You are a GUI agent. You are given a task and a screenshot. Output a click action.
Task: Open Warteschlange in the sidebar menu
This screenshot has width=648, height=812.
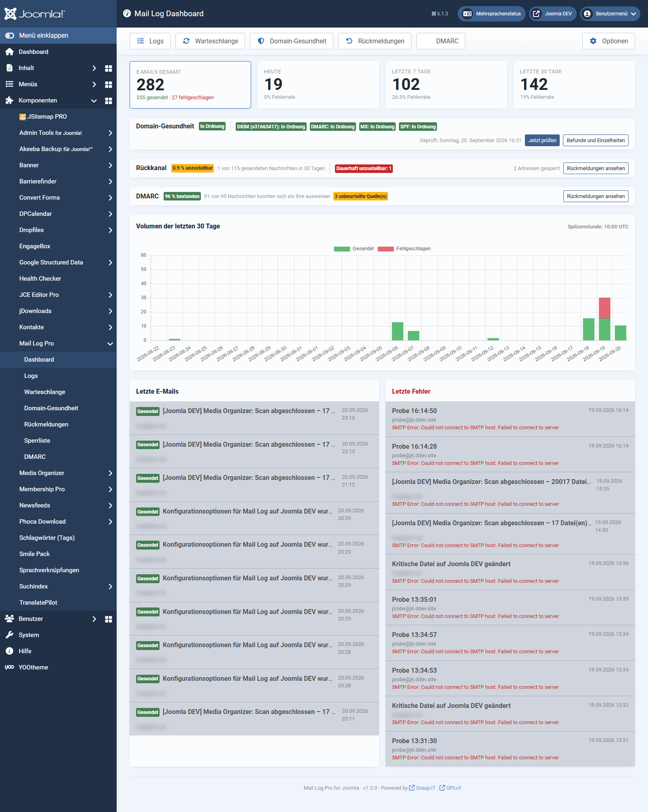tap(45, 392)
